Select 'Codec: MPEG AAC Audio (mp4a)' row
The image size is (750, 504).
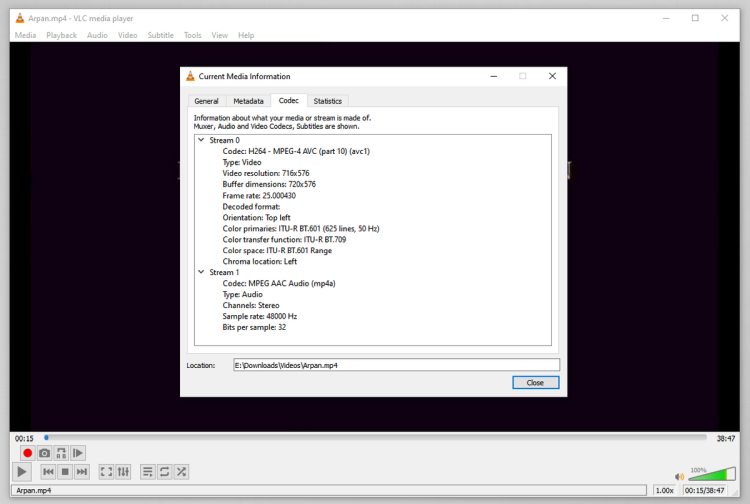coord(279,283)
